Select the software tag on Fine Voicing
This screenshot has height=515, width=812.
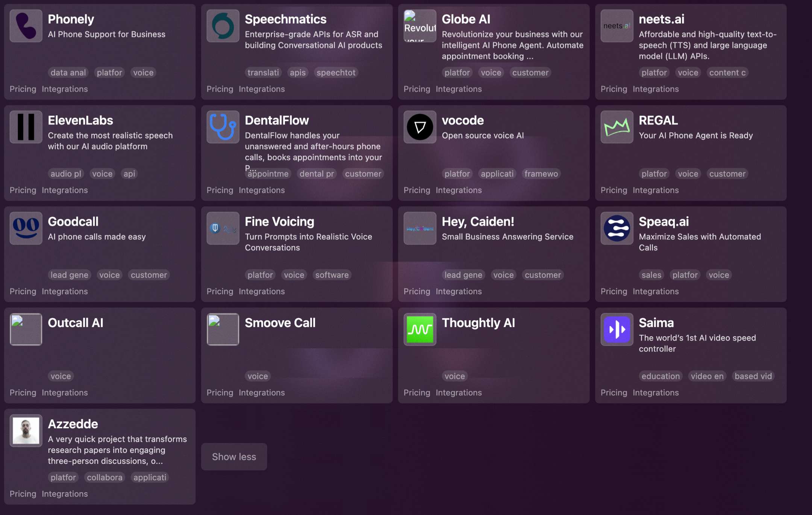coord(332,275)
